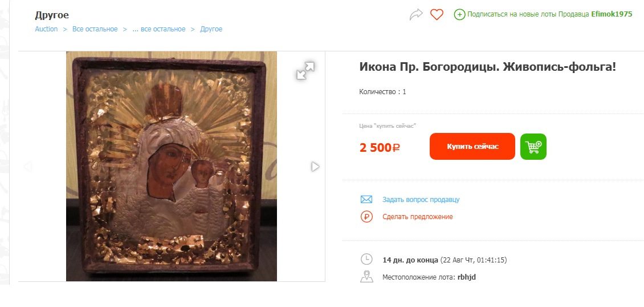Click the envelope message icon

pos(366,200)
